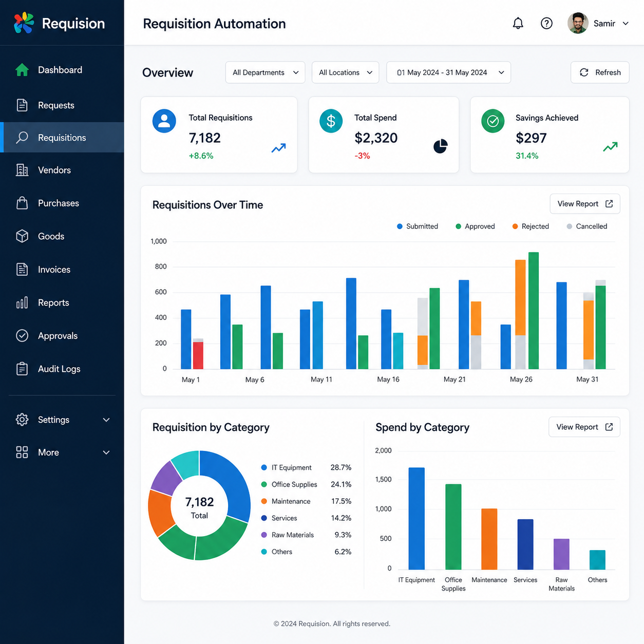Click the Purchases shopping bag icon

tap(22, 203)
